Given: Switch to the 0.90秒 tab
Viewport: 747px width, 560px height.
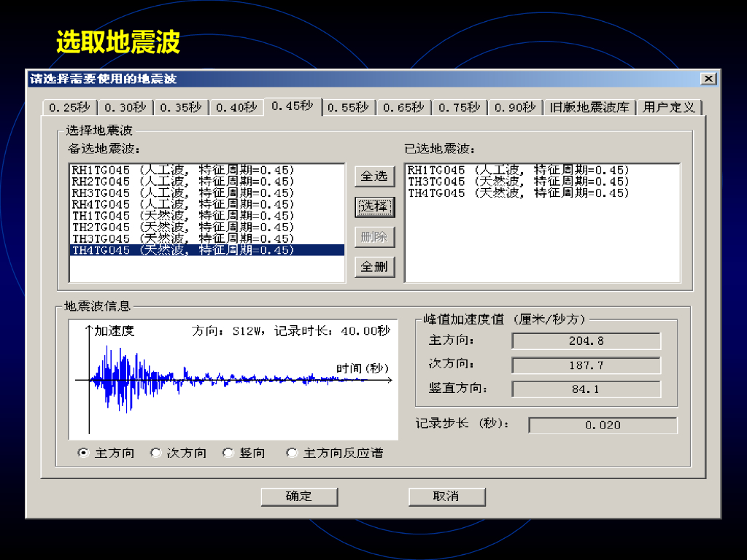Looking at the screenshot, I should click(x=514, y=108).
